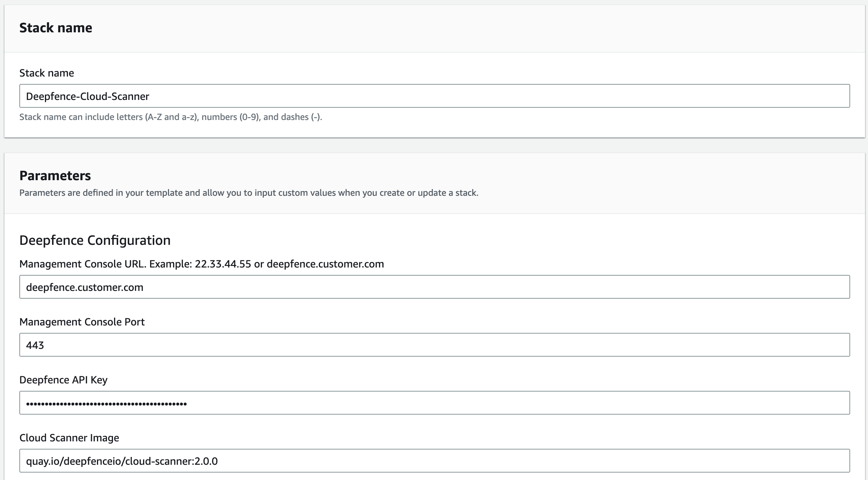Click the Stack name section heading
The image size is (868, 480).
[x=56, y=28]
